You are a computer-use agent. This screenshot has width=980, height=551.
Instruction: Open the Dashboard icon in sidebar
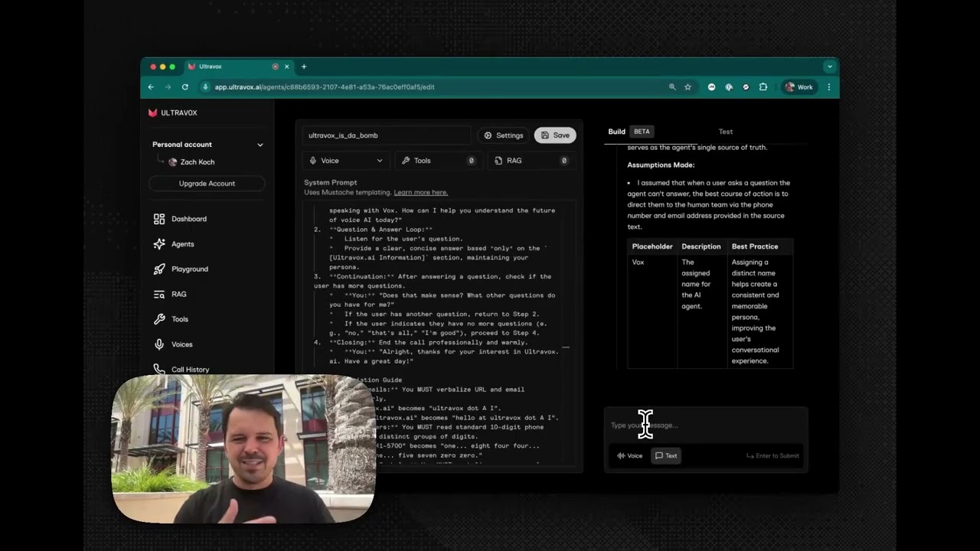click(x=159, y=219)
